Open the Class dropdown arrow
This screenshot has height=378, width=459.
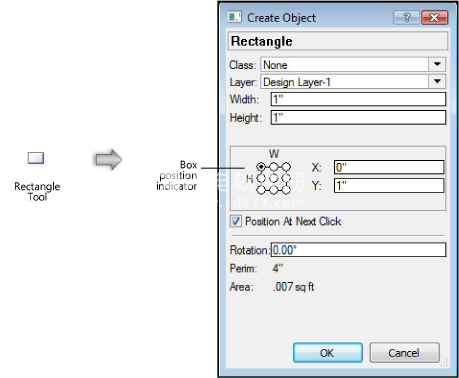point(437,64)
